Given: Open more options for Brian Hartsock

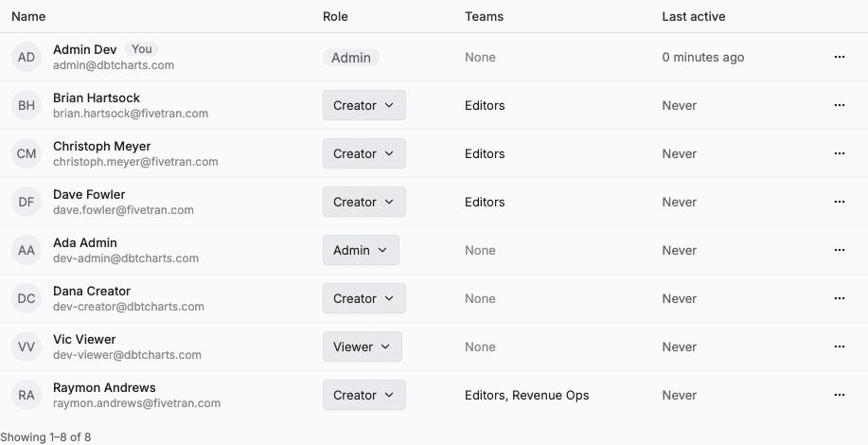Looking at the screenshot, I should pos(840,105).
